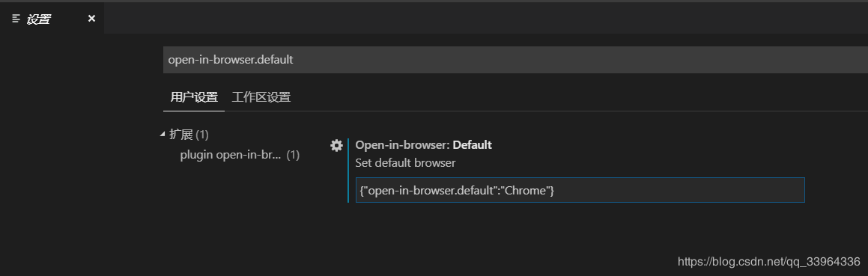Select the 设置 tab title

[x=39, y=19]
